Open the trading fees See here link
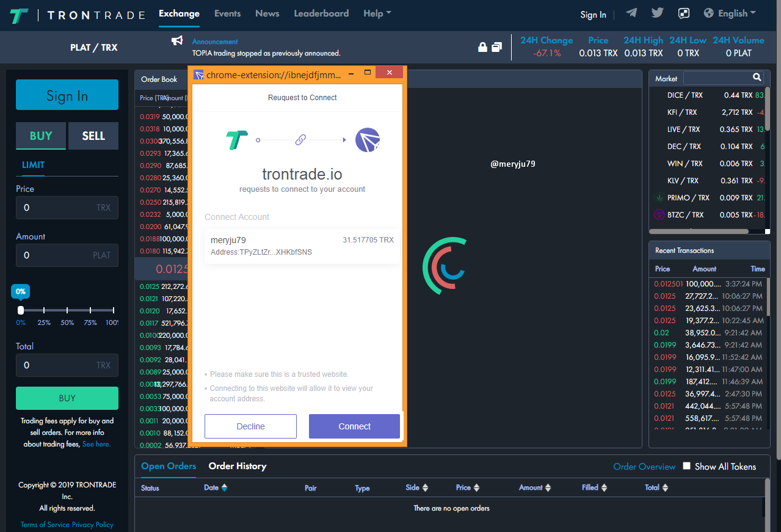 pos(96,444)
